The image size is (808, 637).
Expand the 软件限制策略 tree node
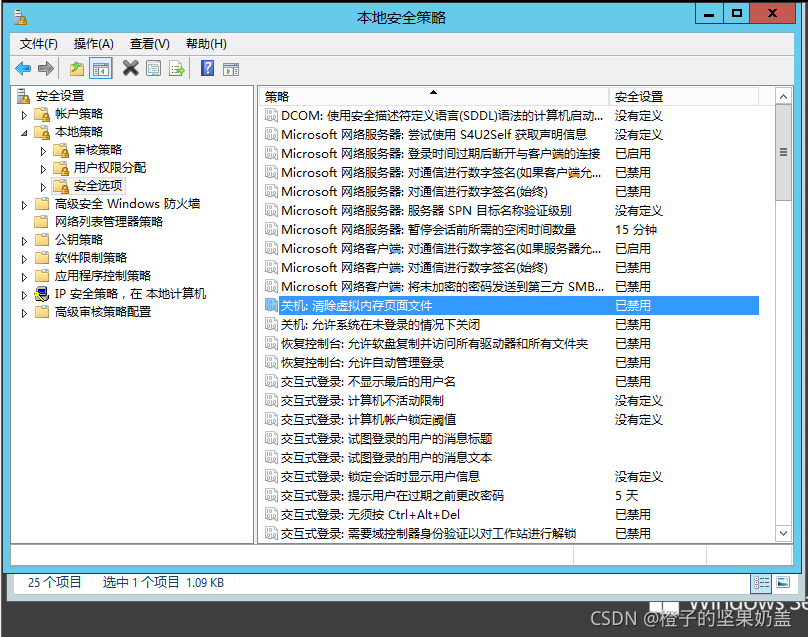tap(24, 259)
